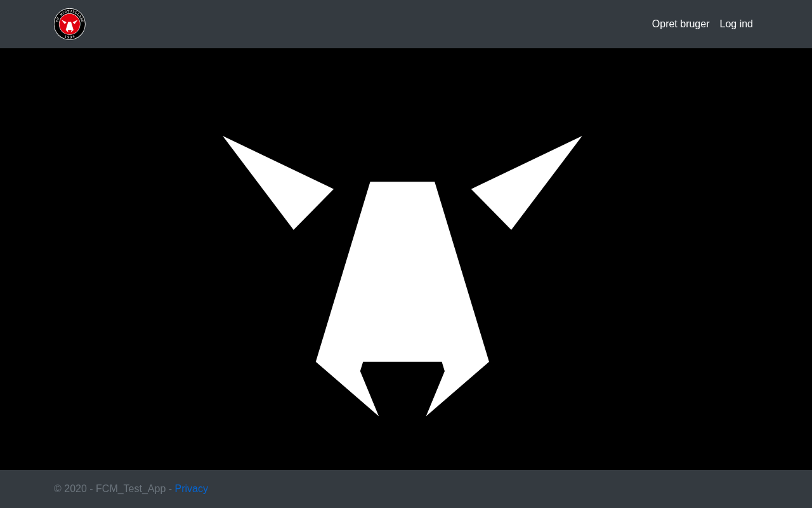The width and height of the screenshot is (812, 508).
Task: Click the black mouth notch of wolf
Action: click(x=402, y=387)
